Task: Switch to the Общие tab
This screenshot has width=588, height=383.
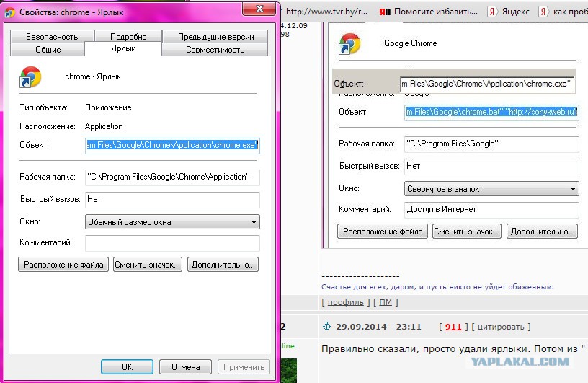Action: [x=48, y=50]
